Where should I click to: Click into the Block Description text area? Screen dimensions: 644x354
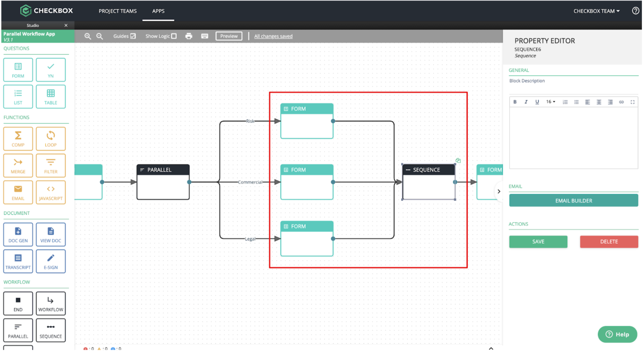point(573,138)
